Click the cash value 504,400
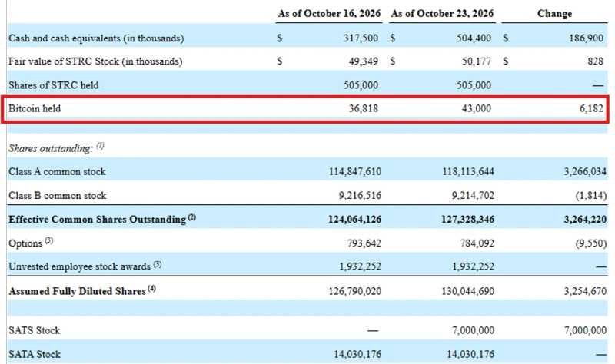Image resolution: width=615 pixels, height=364 pixels. pos(474,38)
